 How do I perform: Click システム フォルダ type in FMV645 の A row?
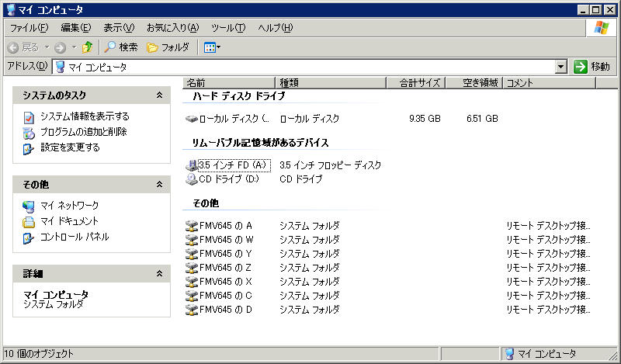(310, 226)
